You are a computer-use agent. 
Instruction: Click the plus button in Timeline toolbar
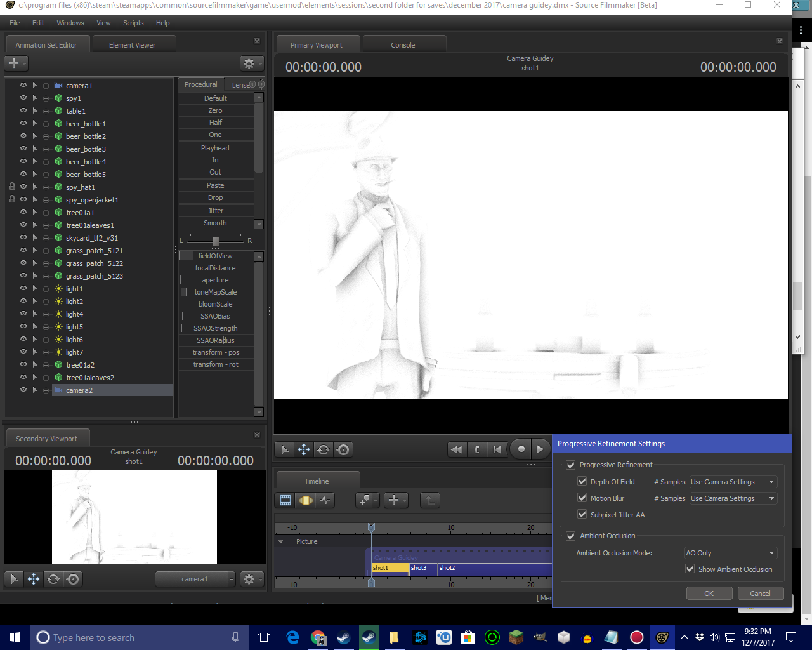(x=395, y=500)
